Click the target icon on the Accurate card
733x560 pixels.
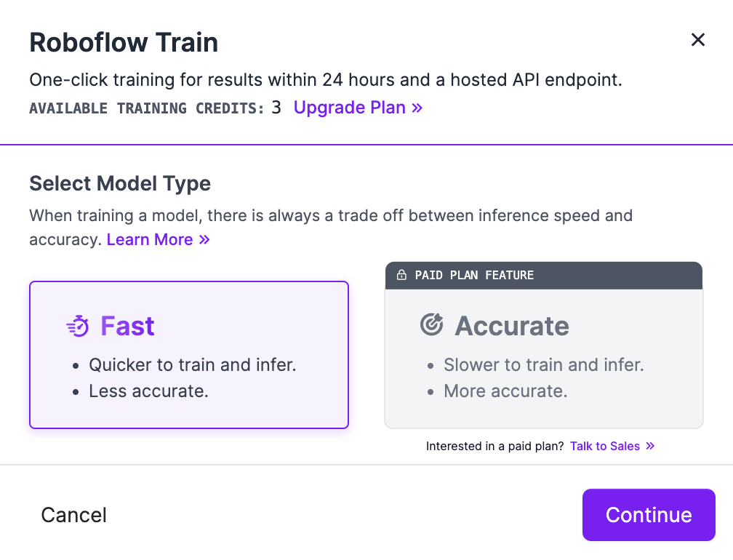[x=431, y=324]
